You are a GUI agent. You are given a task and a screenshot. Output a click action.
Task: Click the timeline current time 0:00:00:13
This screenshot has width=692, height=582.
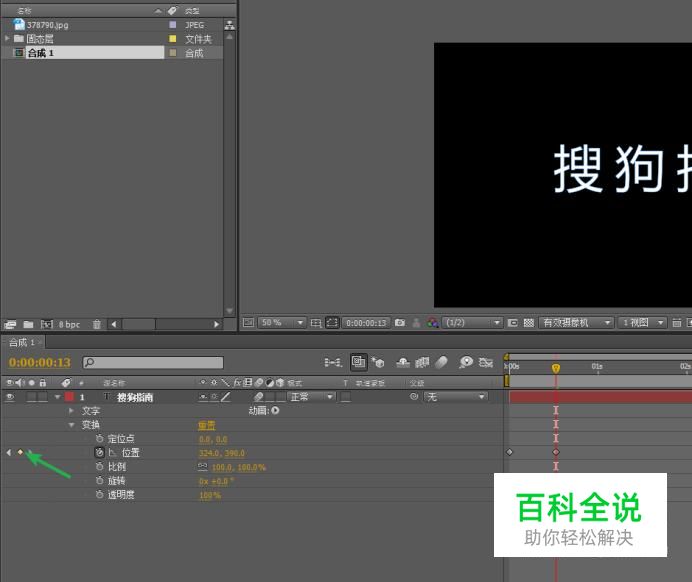(x=40, y=362)
